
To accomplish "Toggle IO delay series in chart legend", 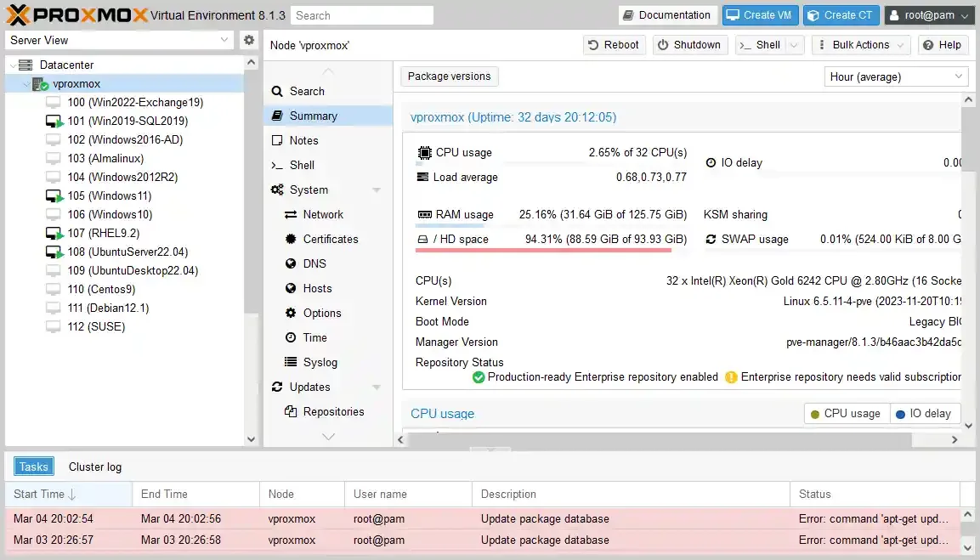I will coord(923,414).
